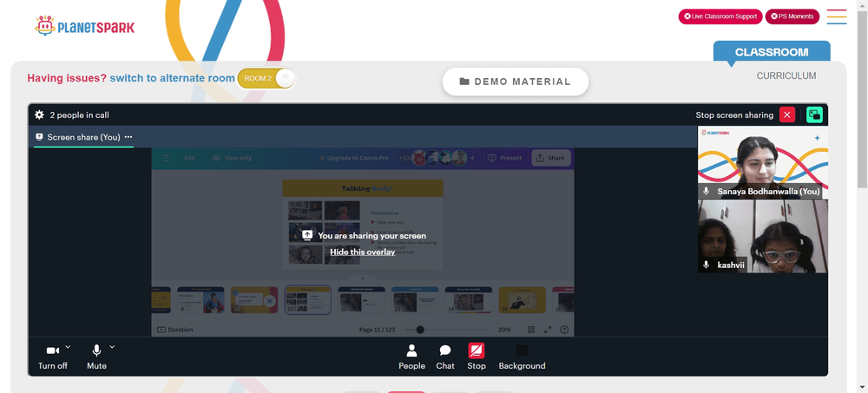The image size is (868, 393).
Task: Click the +330 collaborators badge
Action: (x=404, y=158)
